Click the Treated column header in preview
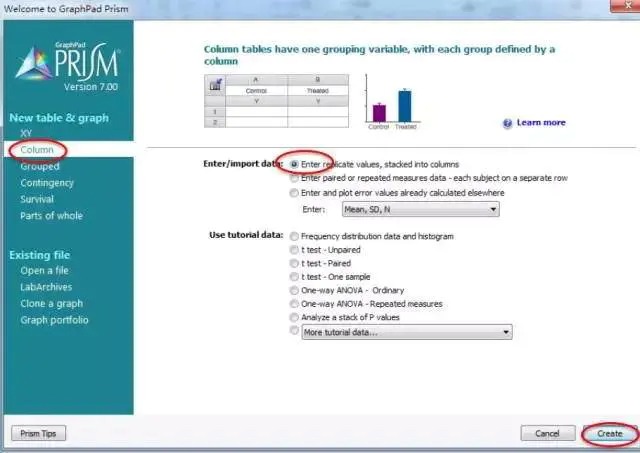The image size is (640, 453). (318, 91)
